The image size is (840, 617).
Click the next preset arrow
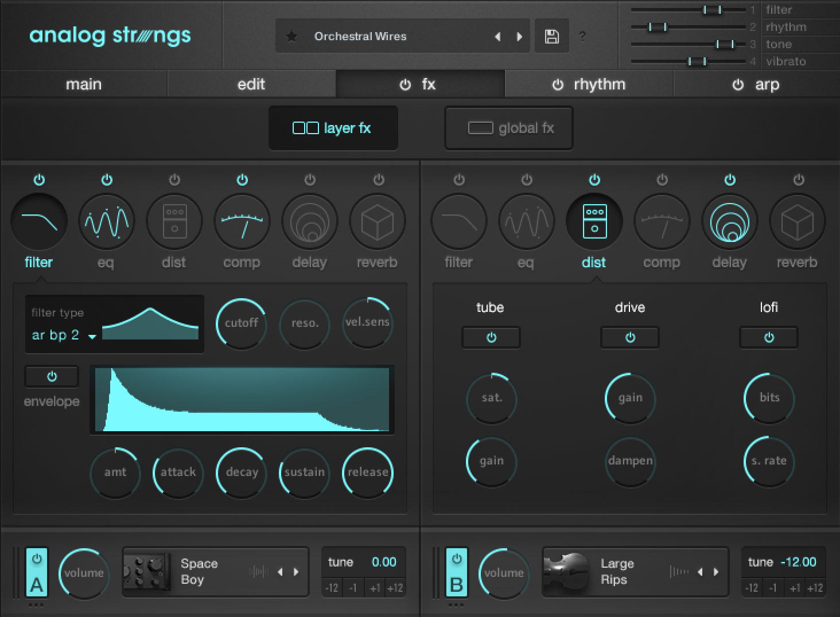[x=519, y=36]
